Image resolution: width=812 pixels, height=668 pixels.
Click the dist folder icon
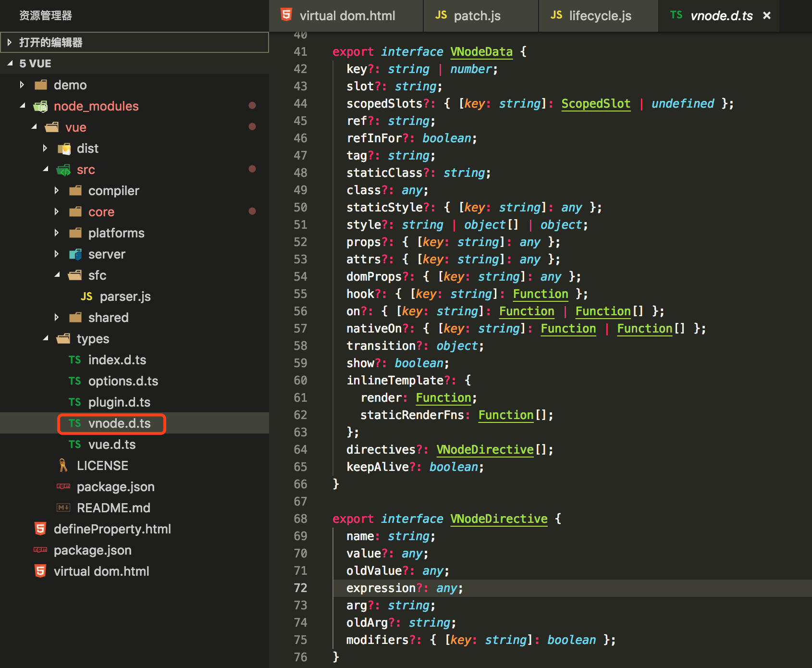click(64, 148)
